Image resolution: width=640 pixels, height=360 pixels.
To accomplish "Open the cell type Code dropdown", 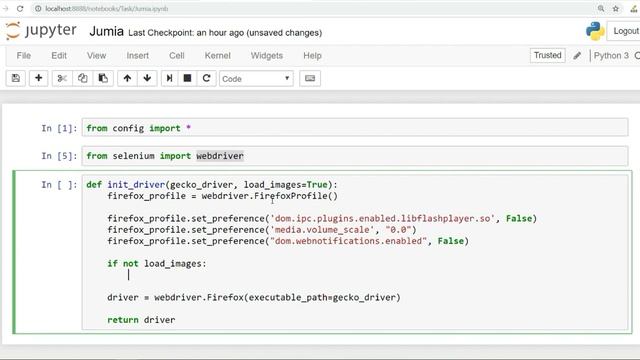I will 256,78.
